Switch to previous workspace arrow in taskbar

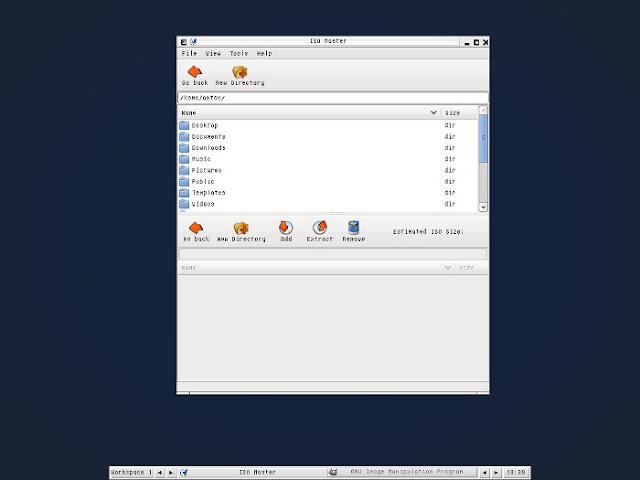(160, 472)
